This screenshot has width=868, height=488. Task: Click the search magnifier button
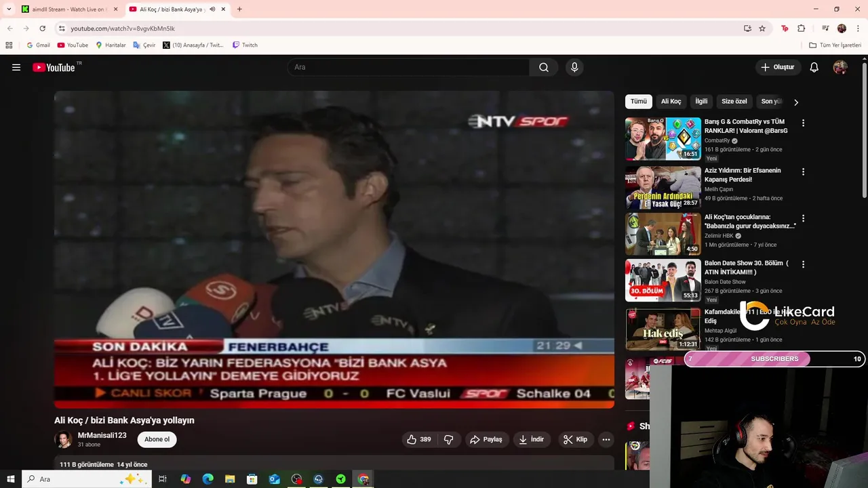pos(544,67)
